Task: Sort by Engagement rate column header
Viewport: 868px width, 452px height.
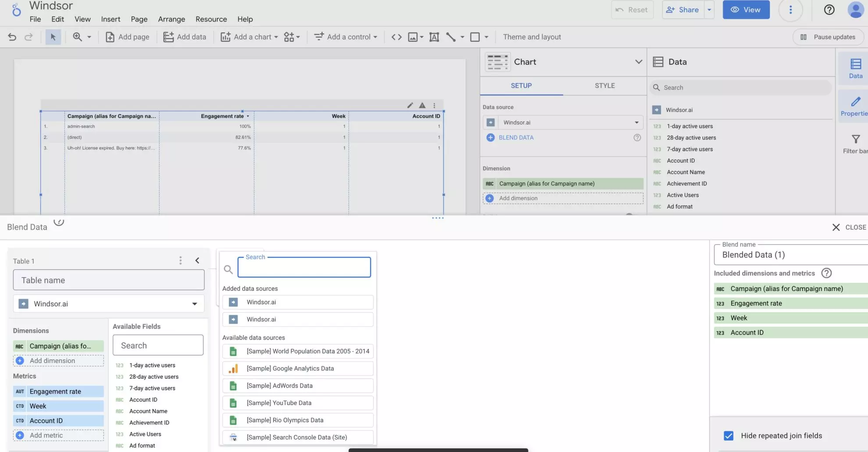Action: (222, 116)
